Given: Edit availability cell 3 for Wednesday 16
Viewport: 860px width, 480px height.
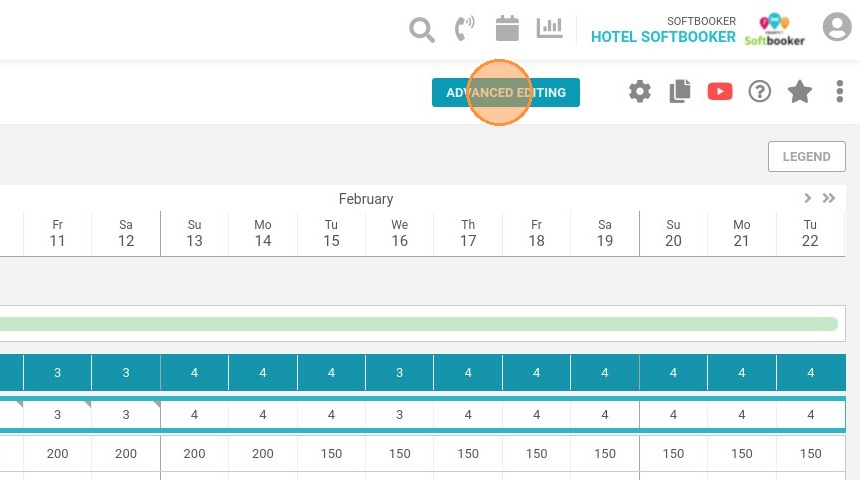Looking at the screenshot, I should tap(399, 415).
